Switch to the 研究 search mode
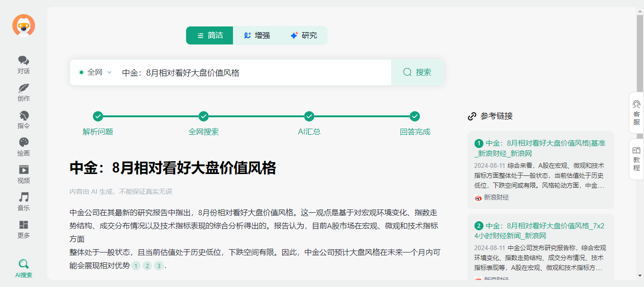Viewport: 644px width, 287px height. 304,35
